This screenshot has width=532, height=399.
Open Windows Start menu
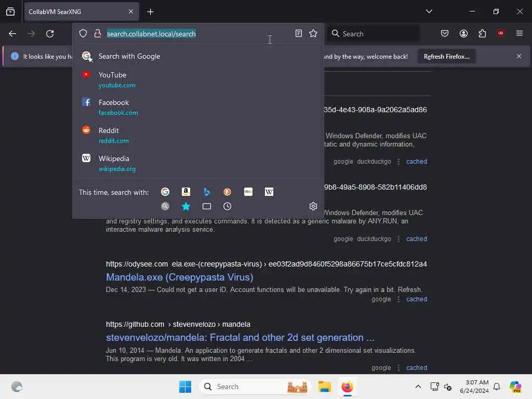(185, 387)
